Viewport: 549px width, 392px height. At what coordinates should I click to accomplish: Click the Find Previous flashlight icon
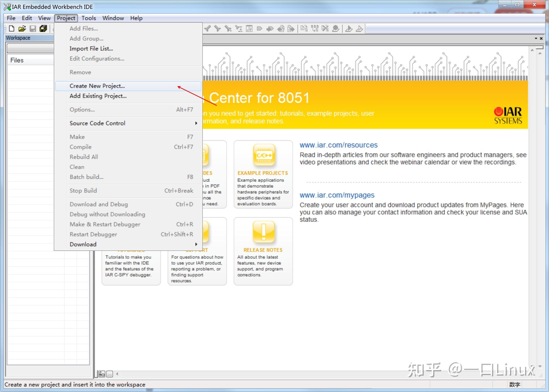[x=208, y=29]
